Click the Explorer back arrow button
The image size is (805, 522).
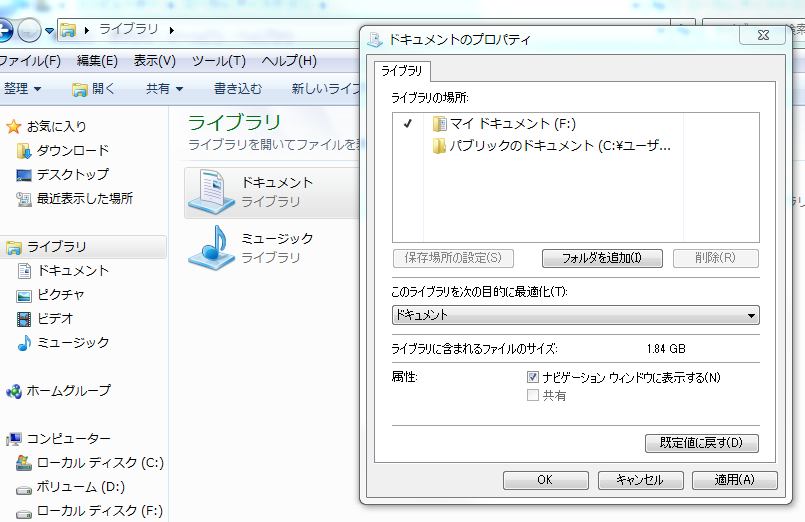pyautogui.click(x=4, y=31)
